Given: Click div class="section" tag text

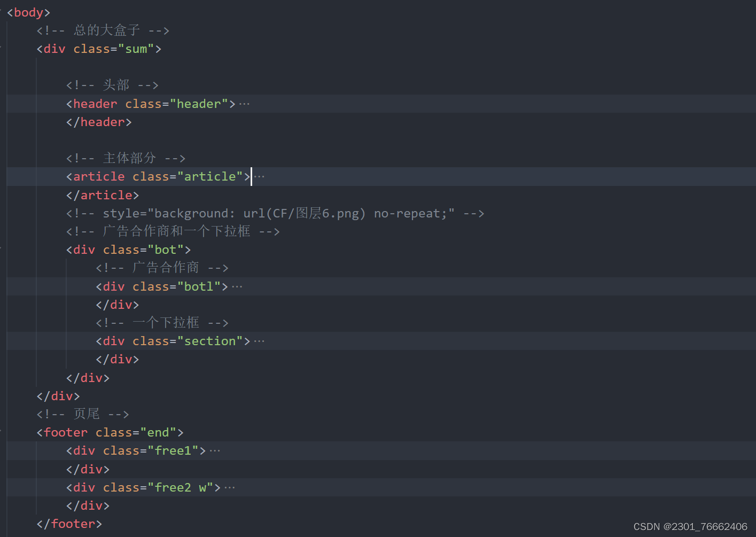Looking at the screenshot, I should pyautogui.click(x=173, y=341).
